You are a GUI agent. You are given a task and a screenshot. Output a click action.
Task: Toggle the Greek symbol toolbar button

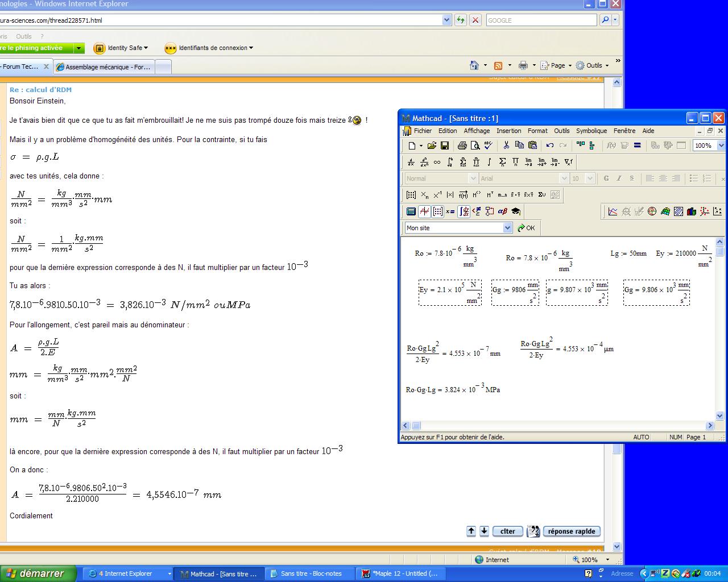click(503, 211)
